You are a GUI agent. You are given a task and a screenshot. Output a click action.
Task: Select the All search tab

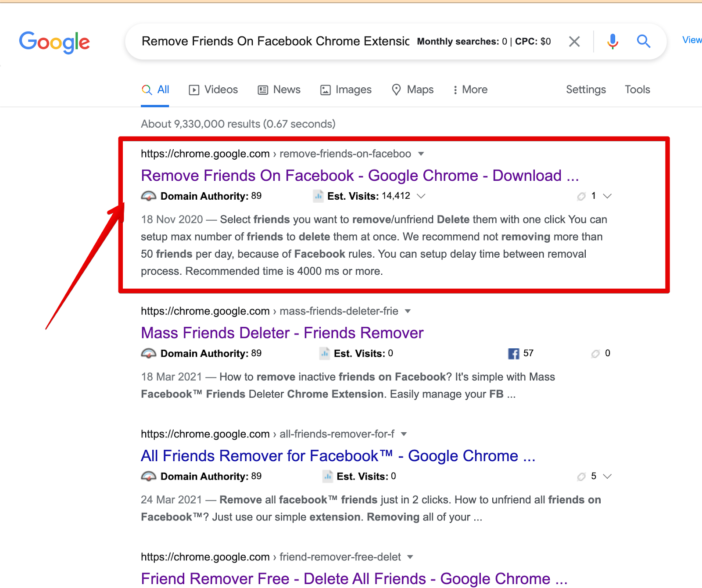click(x=155, y=90)
